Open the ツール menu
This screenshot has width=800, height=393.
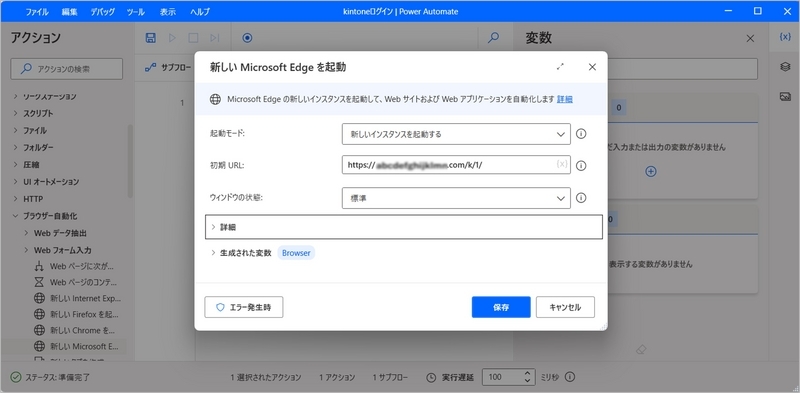136,11
